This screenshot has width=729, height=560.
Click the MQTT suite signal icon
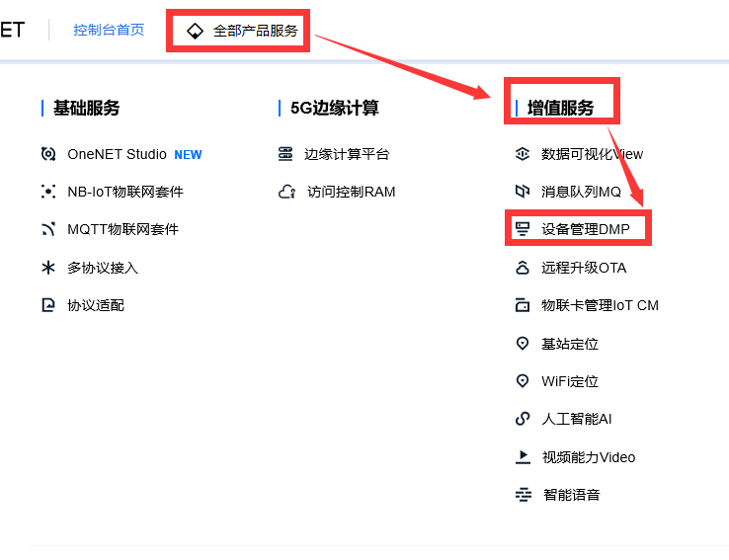48,229
